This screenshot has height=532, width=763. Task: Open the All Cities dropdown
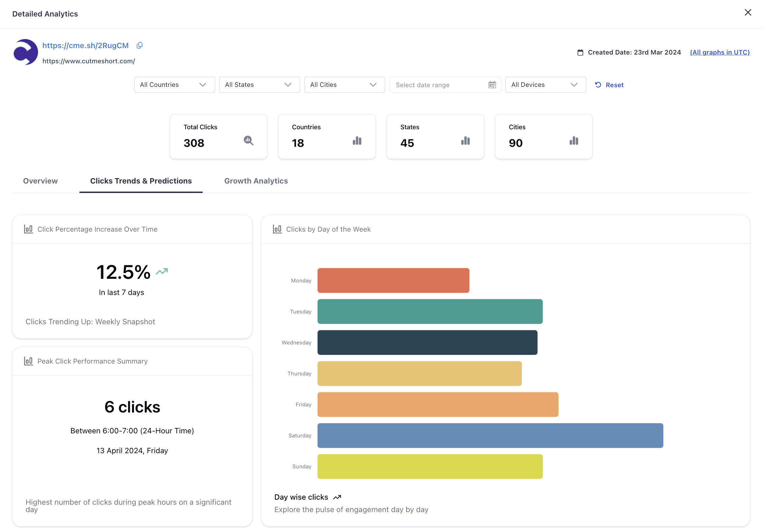click(344, 85)
